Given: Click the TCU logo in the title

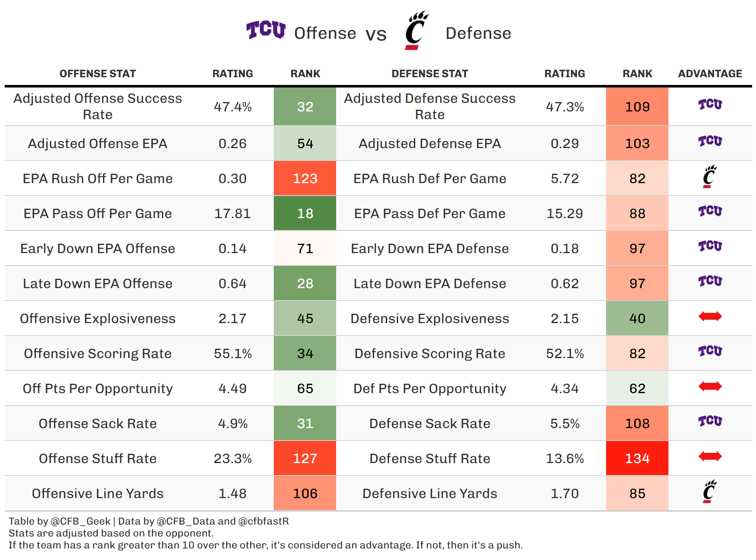Looking at the screenshot, I should coord(266,30).
